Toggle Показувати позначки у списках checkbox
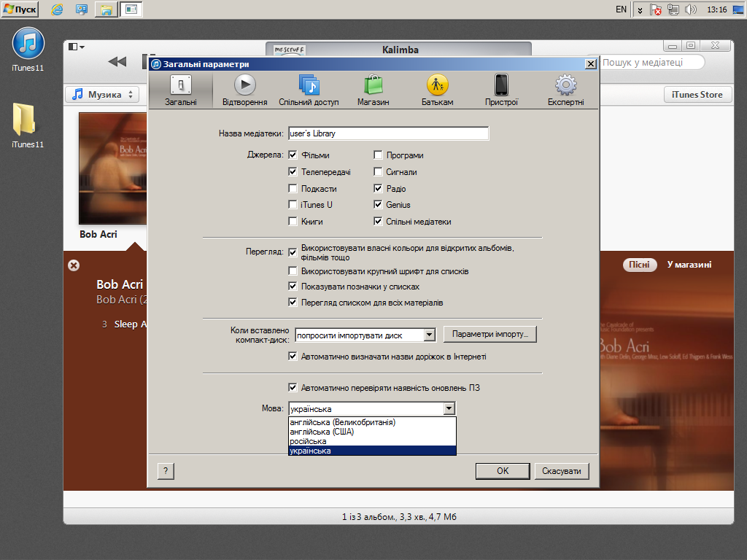747x560 pixels. pos(293,287)
